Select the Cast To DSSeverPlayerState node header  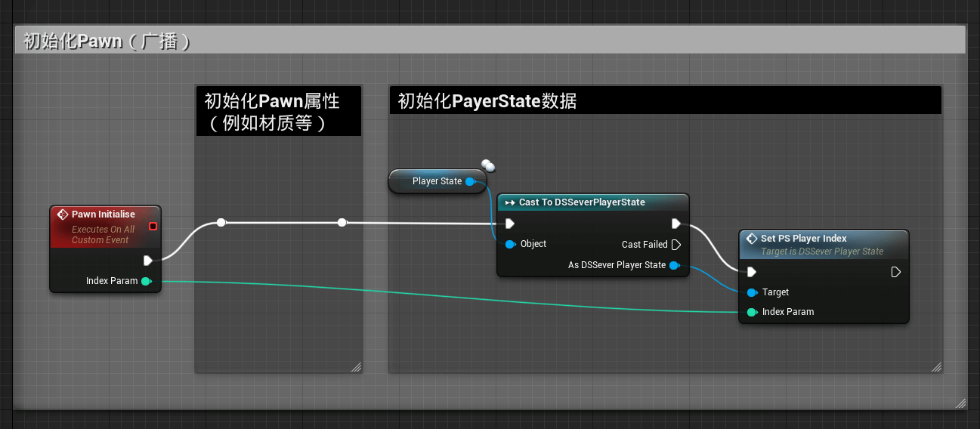[592, 202]
